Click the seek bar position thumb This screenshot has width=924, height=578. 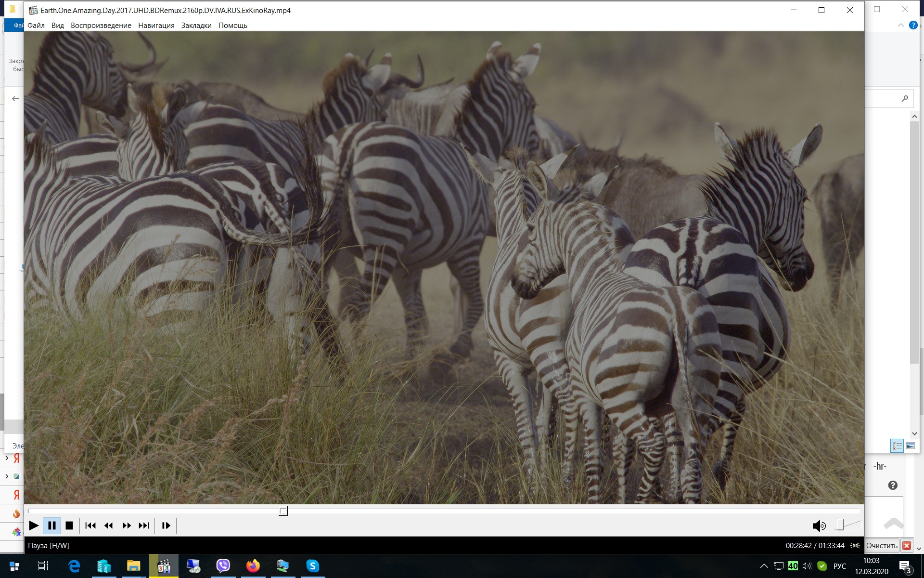click(283, 511)
